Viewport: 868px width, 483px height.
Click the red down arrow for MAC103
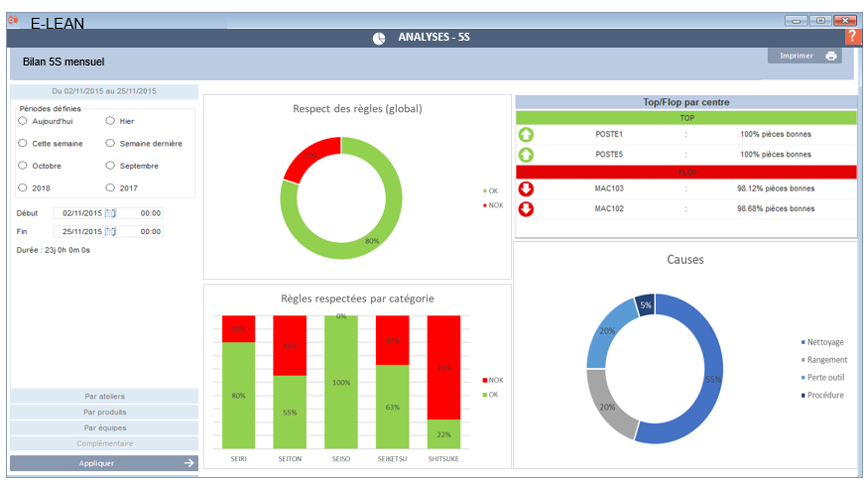point(526,188)
